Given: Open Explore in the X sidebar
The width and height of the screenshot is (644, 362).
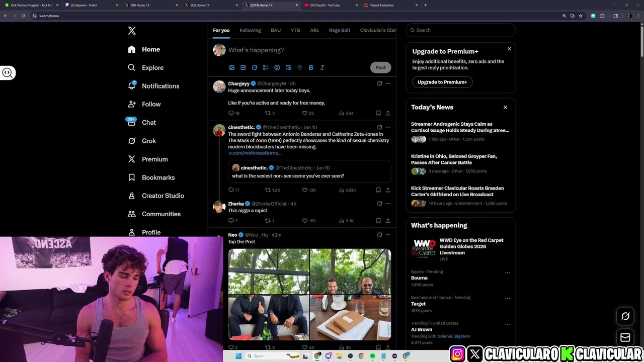Looking at the screenshot, I should click(145, 67).
